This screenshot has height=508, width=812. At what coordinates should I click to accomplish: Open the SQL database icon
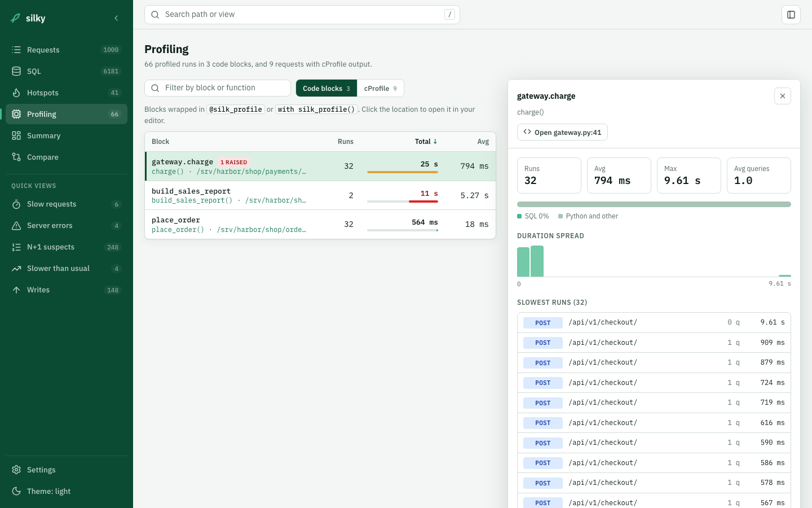[16, 71]
